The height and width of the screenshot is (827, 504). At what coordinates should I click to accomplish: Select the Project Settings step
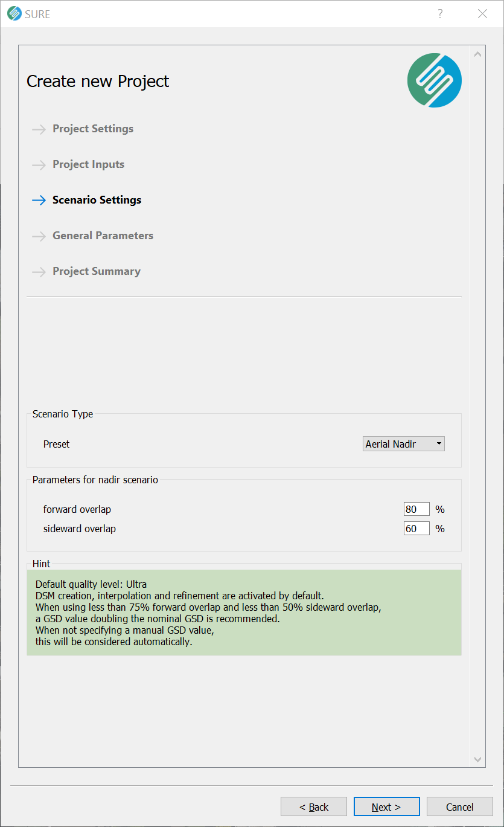[x=93, y=129]
